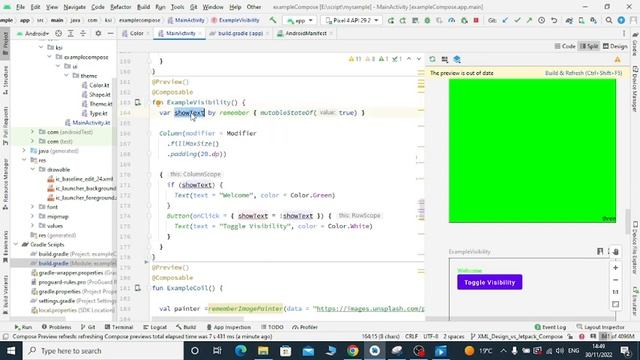Image resolution: width=640 pixels, height=360 pixels.
Task: Click the Expand All icon in project panel
Action: (x=71, y=33)
